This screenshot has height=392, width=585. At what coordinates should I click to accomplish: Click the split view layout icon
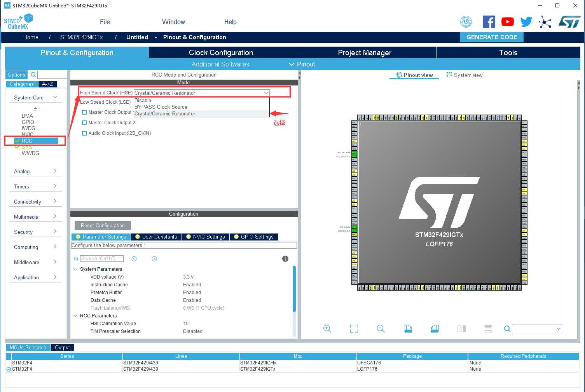click(488, 329)
